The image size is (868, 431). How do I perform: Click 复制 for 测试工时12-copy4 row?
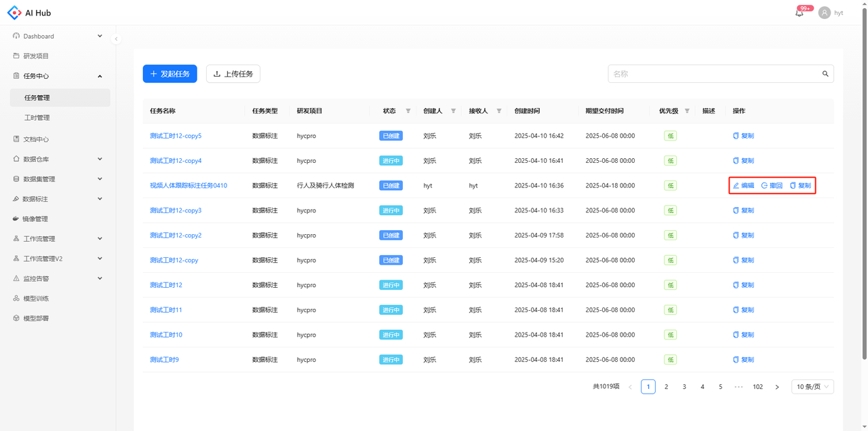point(743,161)
